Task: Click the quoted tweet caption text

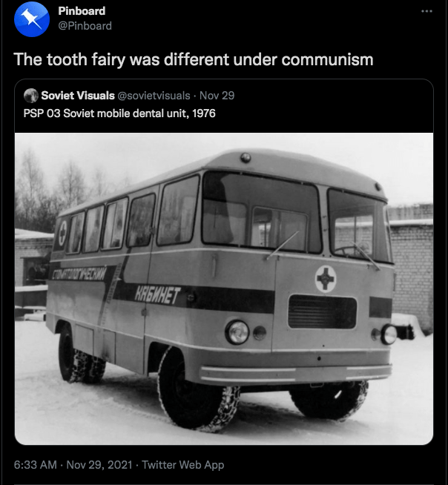Action: click(x=119, y=113)
